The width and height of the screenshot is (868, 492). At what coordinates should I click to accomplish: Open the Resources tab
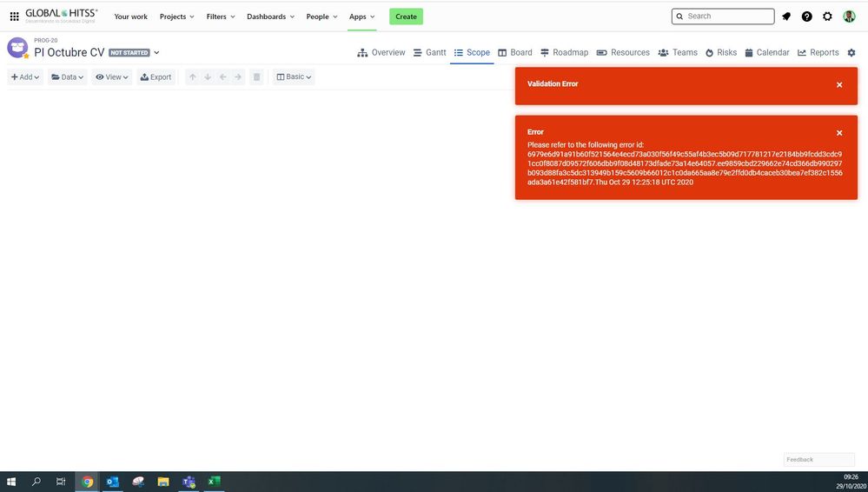click(x=623, y=53)
